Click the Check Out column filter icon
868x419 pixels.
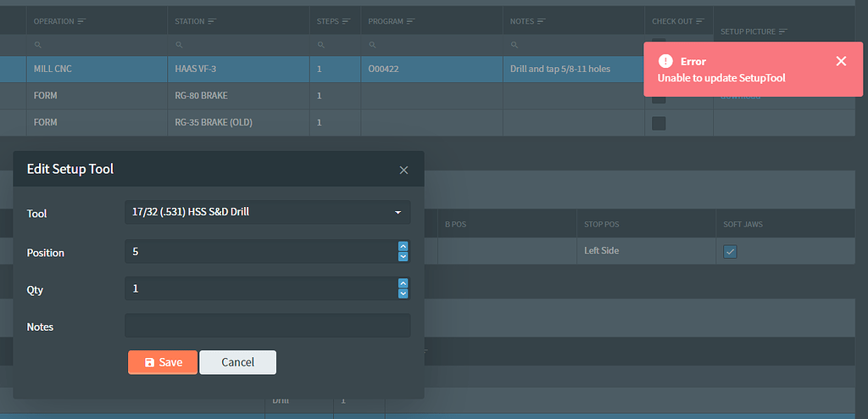700,21
